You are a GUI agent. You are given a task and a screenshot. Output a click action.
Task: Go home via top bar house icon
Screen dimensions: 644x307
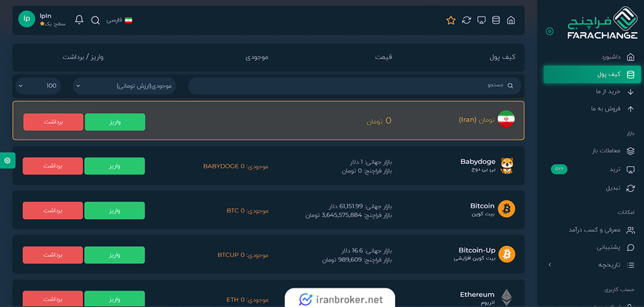tap(511, 20)
